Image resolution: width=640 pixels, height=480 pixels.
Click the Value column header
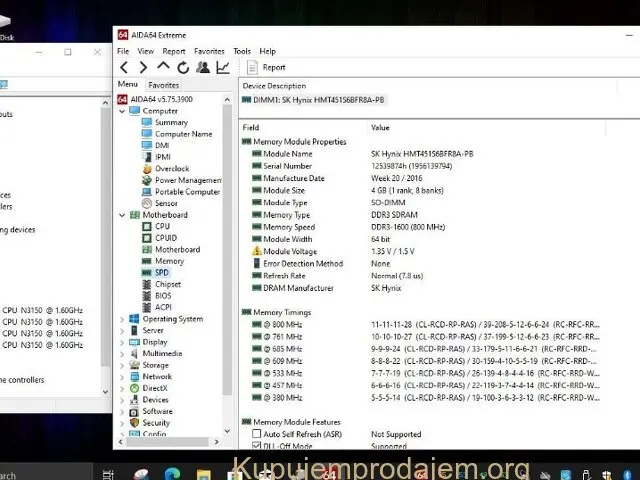(x=381, y=128)
